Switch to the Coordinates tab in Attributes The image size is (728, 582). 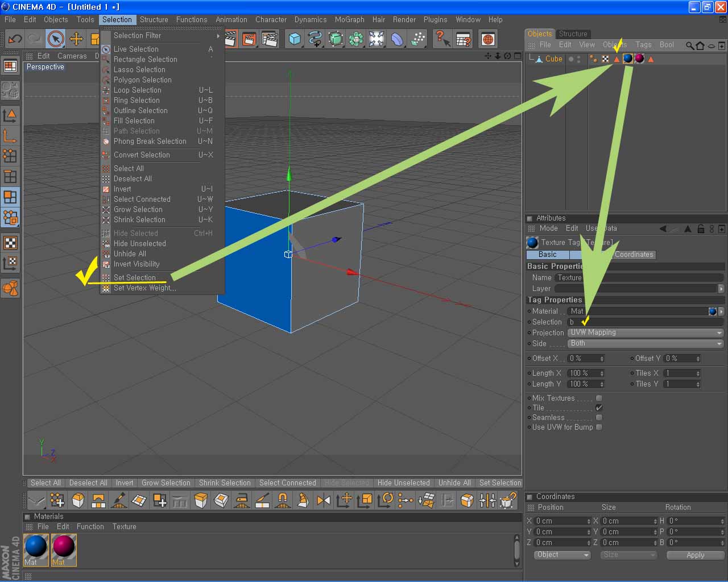tap(634, 254)
